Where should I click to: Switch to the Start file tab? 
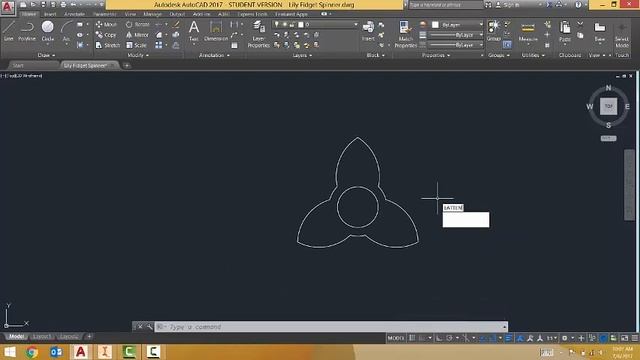coord(18,65)
